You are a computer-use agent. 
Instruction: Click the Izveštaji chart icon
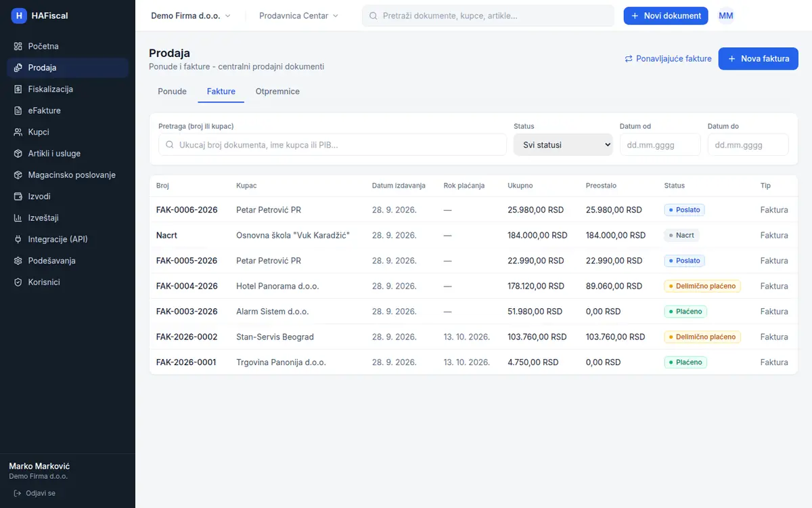[x=18, y=218]
